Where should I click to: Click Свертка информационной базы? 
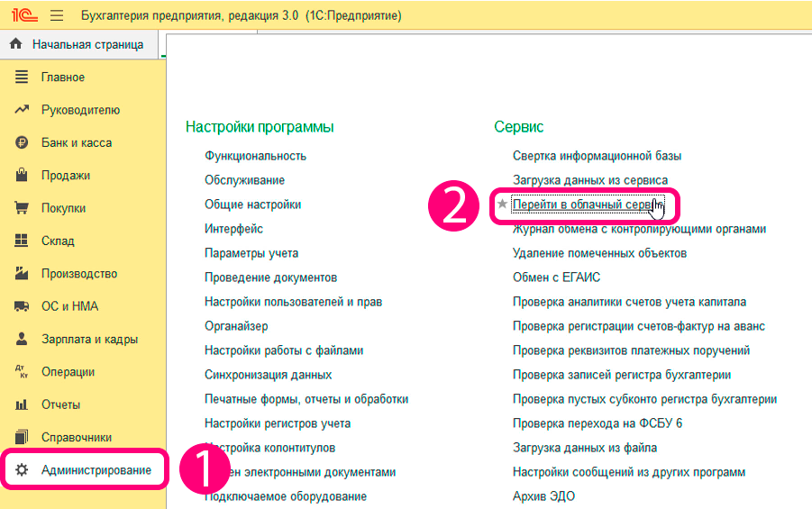(598, 156)
